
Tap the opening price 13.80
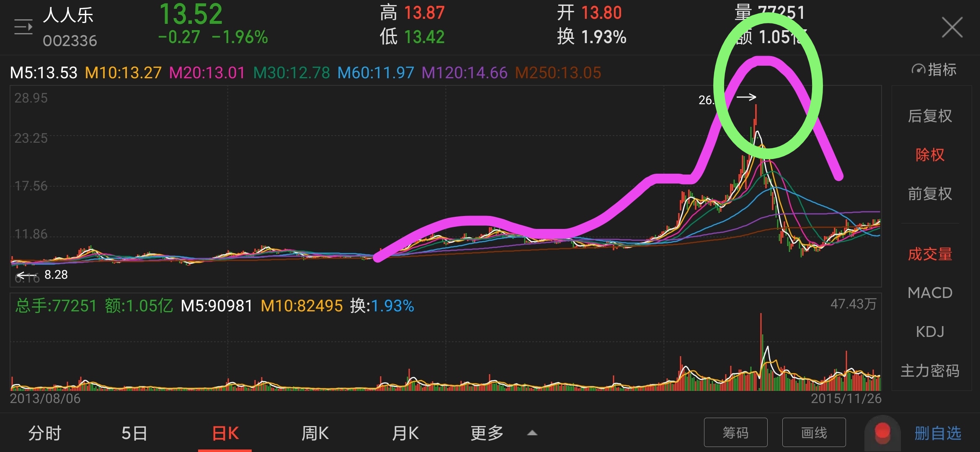(601, 13)
